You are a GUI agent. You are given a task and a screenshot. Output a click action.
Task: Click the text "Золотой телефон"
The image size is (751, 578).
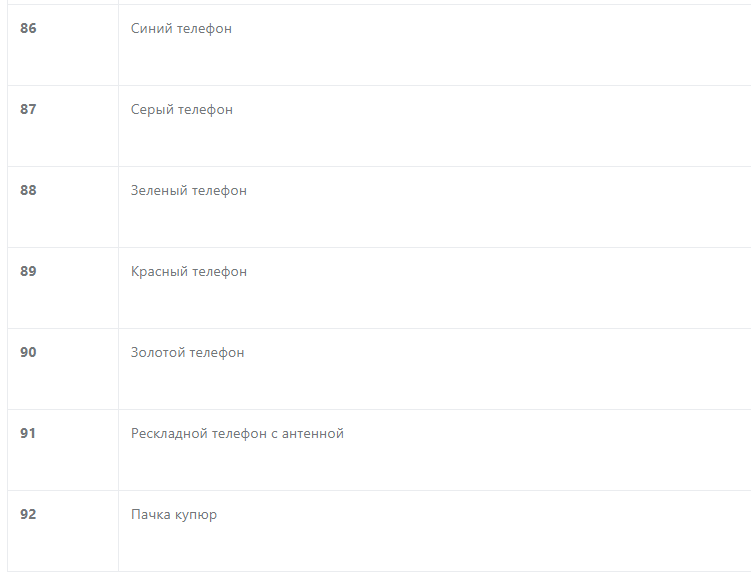[x=187, y=352]
